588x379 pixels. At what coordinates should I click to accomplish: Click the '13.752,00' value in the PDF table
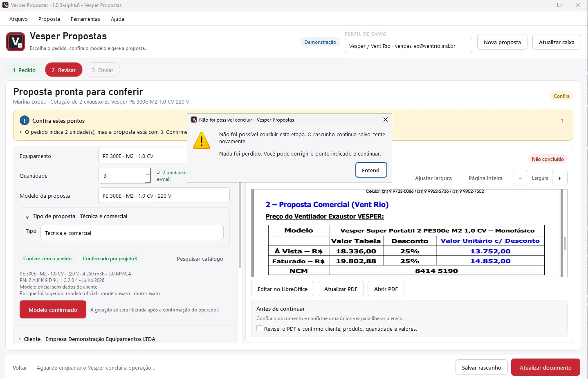(490, 251)
